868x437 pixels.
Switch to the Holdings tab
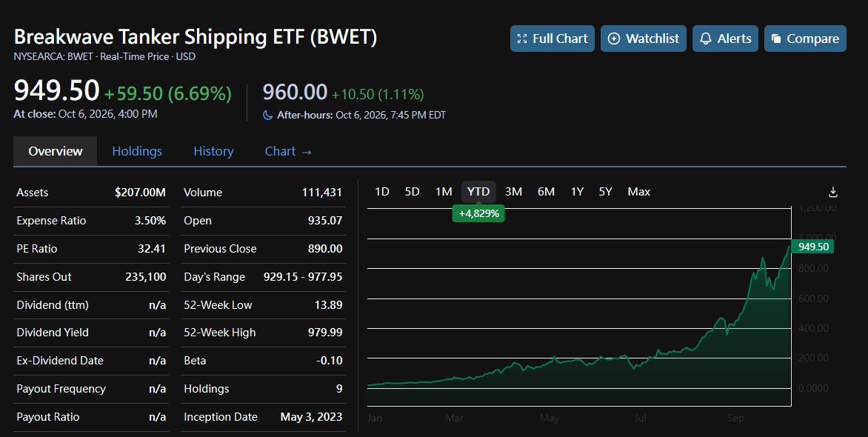137,151
